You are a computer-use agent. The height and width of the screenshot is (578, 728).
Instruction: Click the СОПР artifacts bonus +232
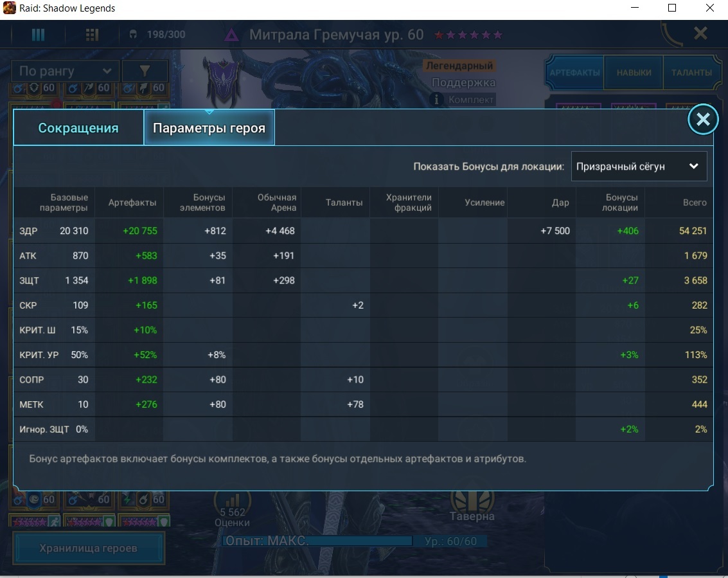pos(146,379)
